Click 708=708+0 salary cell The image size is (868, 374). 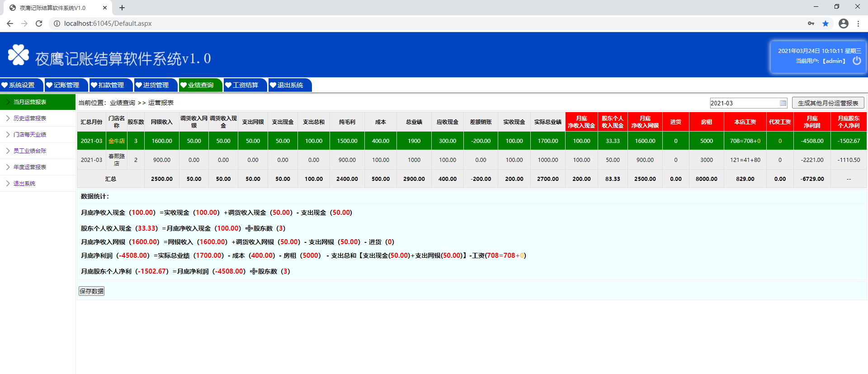(745, 141)
